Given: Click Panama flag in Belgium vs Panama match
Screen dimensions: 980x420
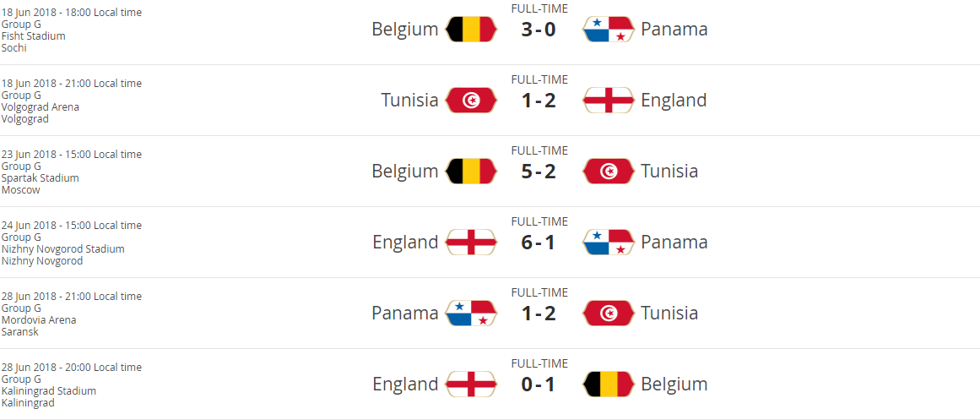Looking at the screenshot, I should 609,30.
